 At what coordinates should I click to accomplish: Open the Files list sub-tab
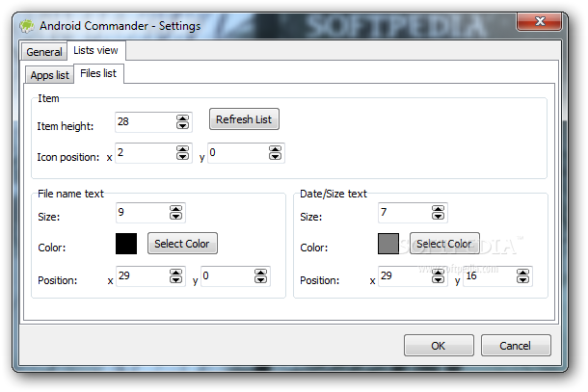[98, 73]
